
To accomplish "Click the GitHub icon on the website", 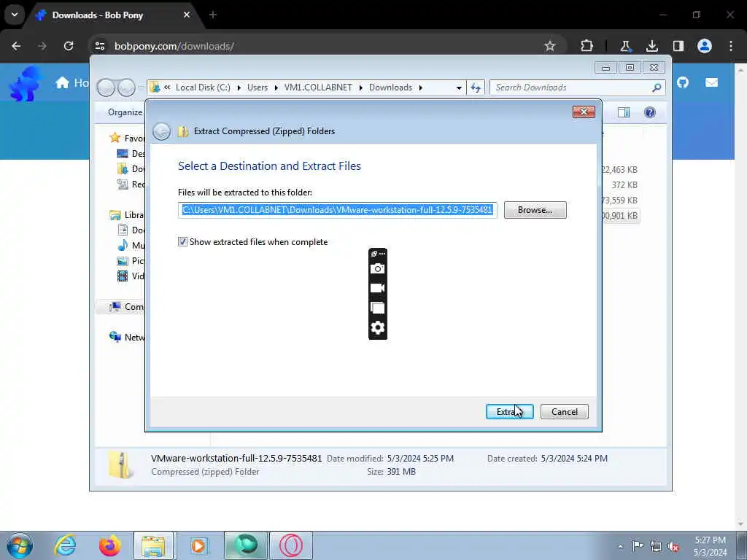I will pyautogui.click(x=683, y=82).
